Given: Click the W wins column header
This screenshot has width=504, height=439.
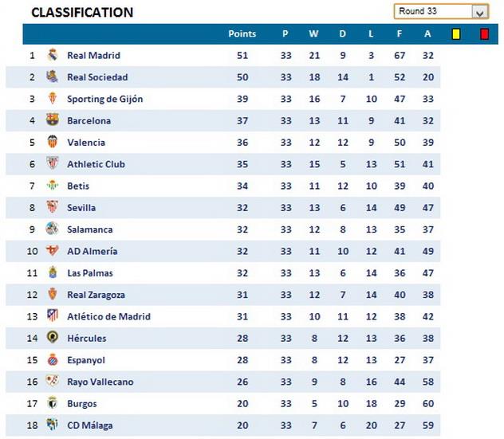Looking at the screenshot, I should point(313,33).
